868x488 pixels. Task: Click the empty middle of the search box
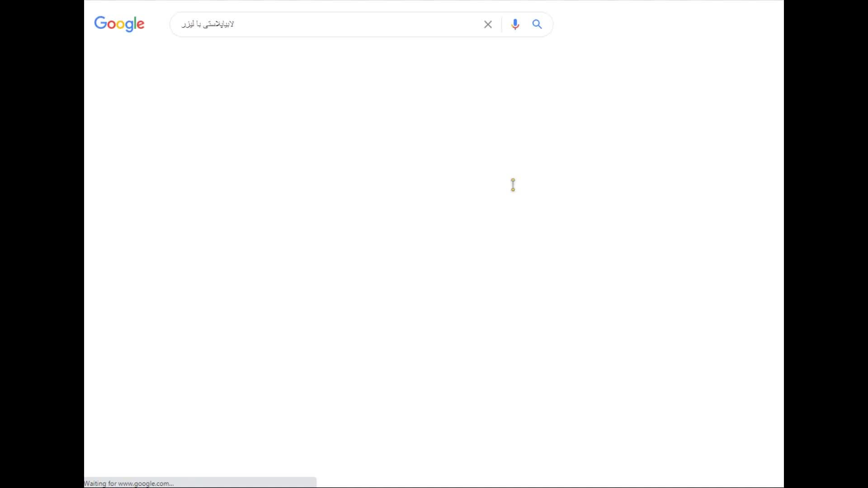click(x=357, y=24)
